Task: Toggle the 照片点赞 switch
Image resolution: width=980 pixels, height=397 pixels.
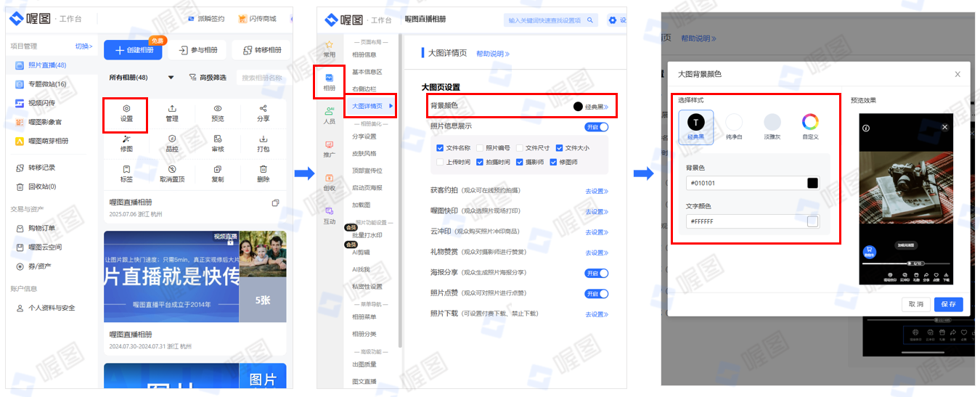Action: pyautogui.click(x=597, y=293)
